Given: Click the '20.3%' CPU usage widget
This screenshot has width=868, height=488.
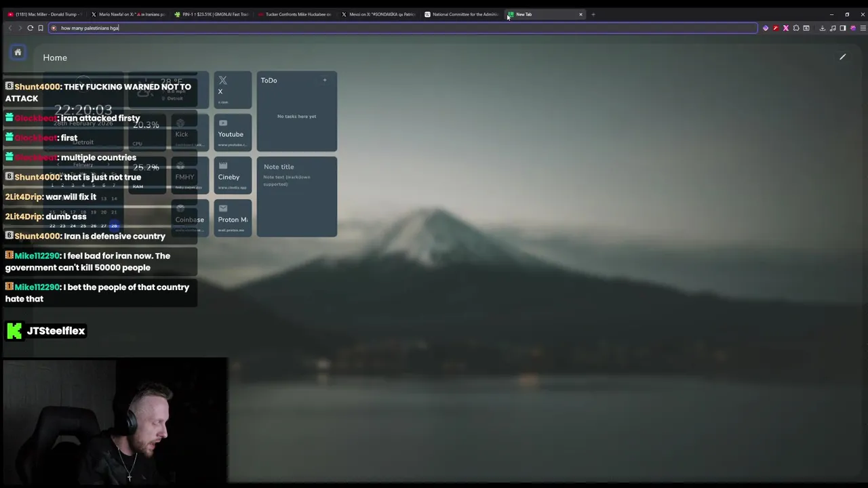Looking at the screenshot, I should coord(146,133).
